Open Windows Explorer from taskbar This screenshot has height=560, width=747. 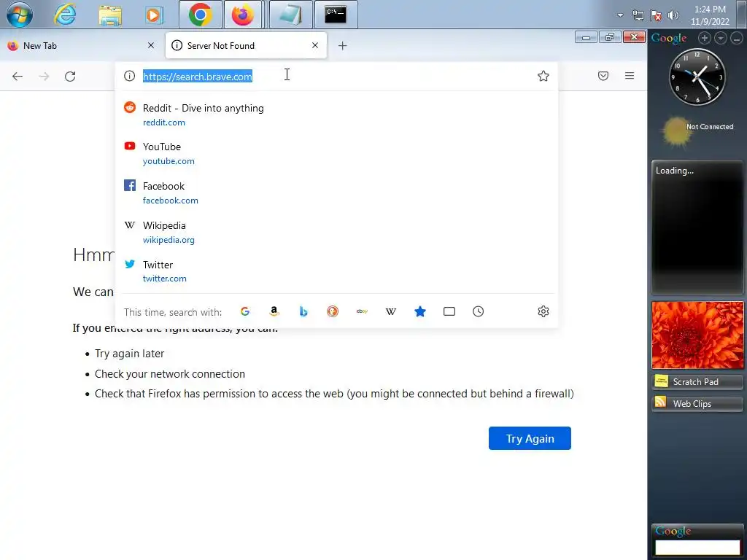pyautogui.click(x=110, y=15)
